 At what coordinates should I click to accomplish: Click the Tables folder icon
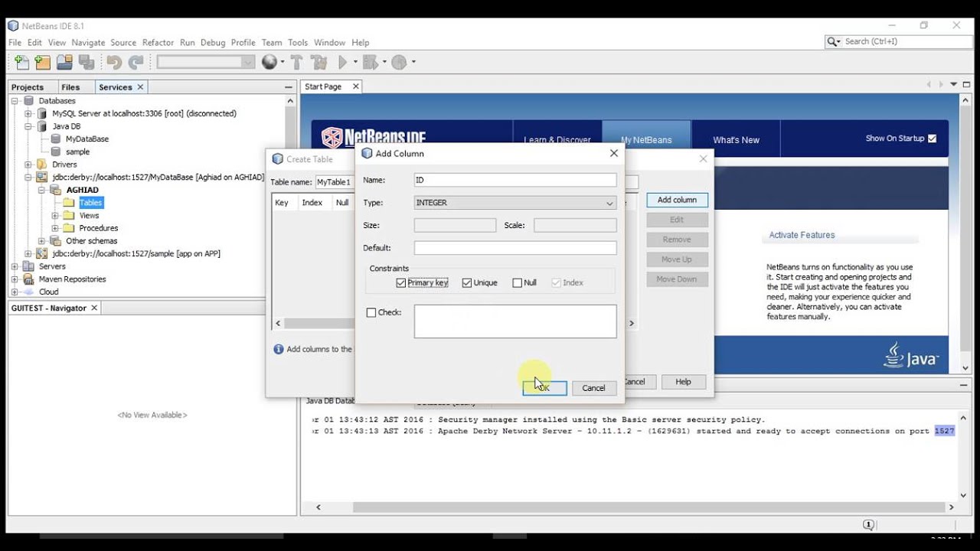pos(69,203)
